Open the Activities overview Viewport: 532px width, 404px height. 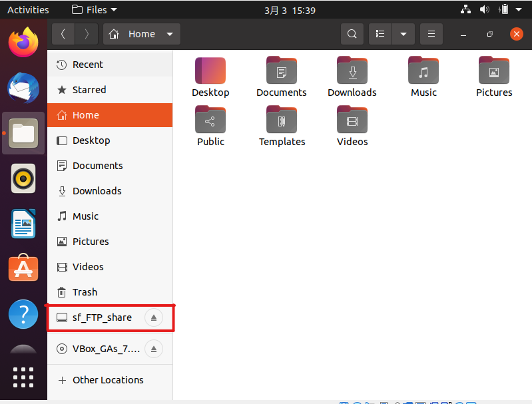28,10
